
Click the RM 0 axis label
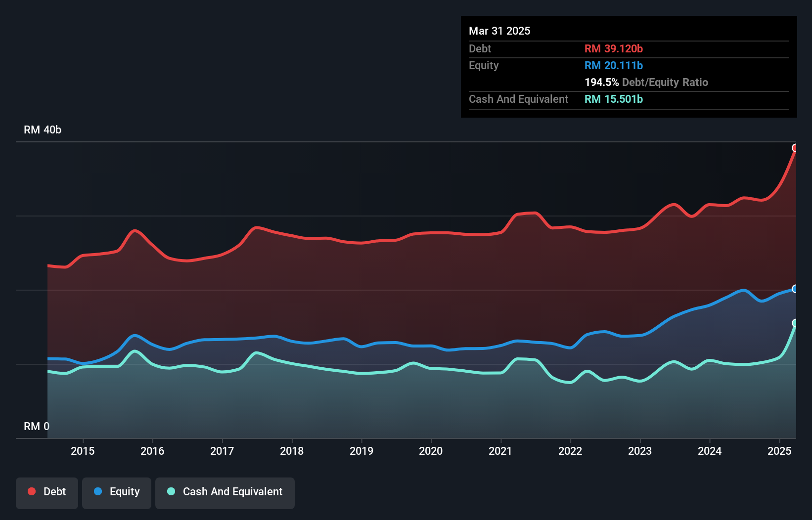[37, 426]
